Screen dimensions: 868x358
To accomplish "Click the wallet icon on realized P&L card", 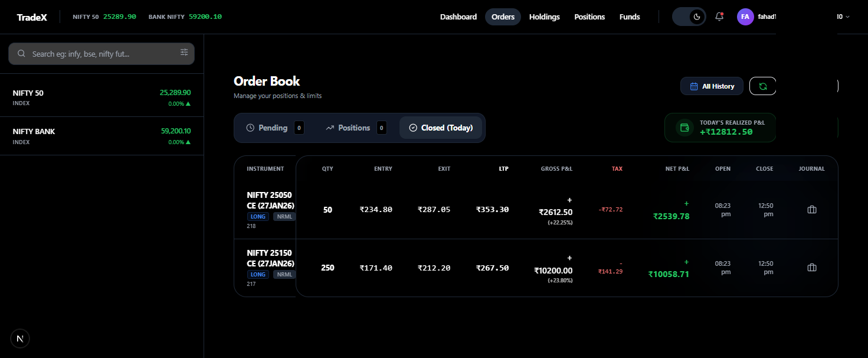I will click(684, 127).
